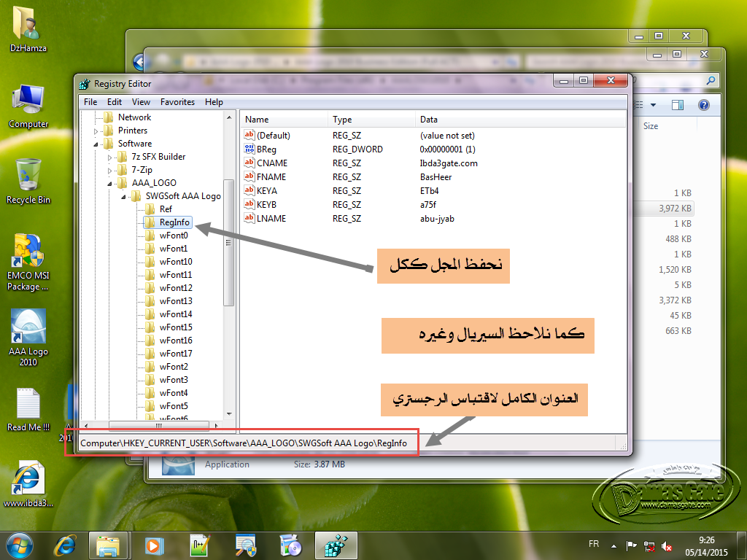Expand the 7-Zip registry key

click(109, 170)
